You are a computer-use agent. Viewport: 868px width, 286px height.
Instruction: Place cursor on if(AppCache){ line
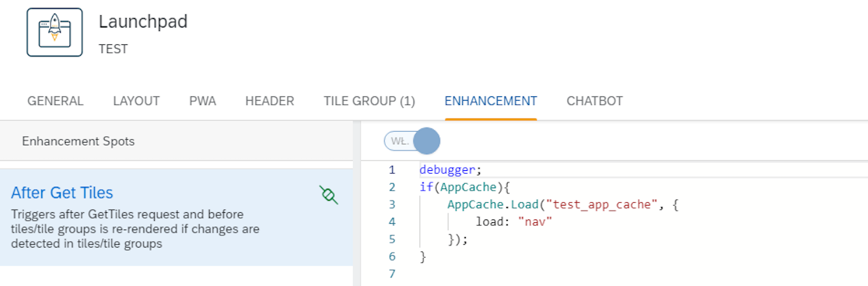pyautogui.click(x=465, y=188)
